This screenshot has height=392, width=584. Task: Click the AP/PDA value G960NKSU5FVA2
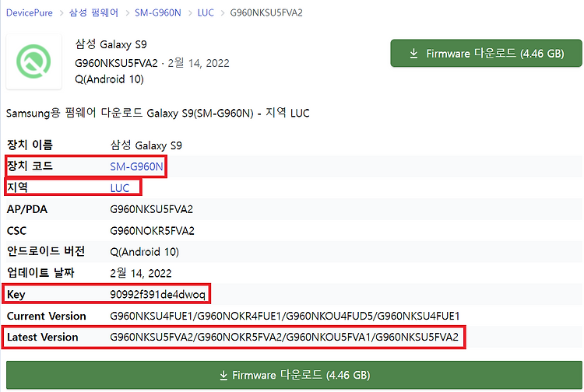[151, 209]
